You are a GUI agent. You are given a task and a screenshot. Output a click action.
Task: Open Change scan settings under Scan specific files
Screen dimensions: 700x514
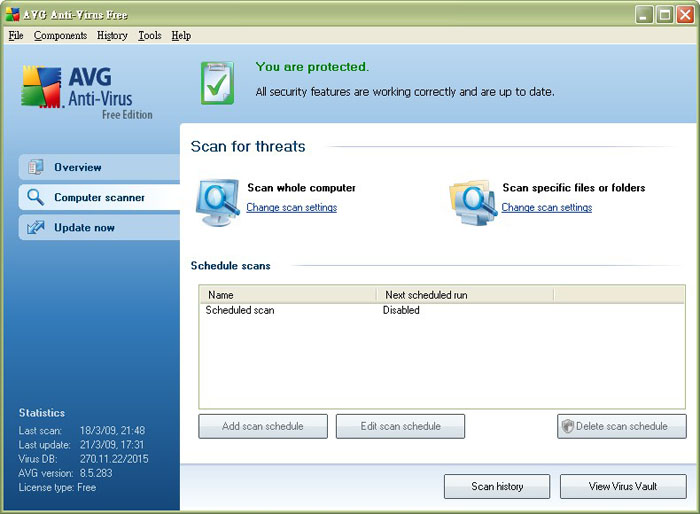(547, 208)
